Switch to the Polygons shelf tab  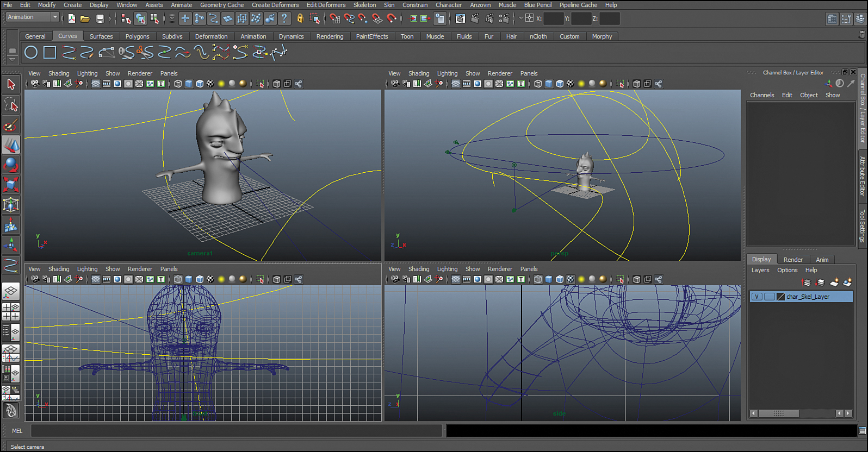point(137,36)
